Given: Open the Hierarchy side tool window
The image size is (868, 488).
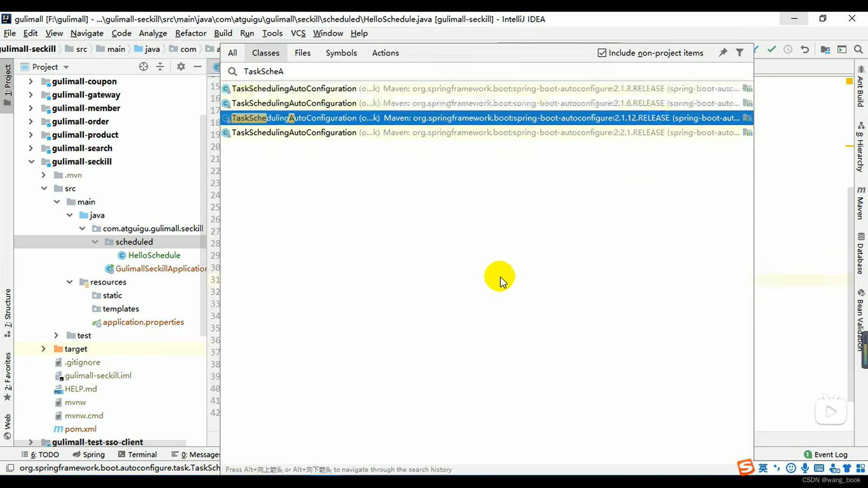Looking at the screenshot, I should click(x=860, y=146).
